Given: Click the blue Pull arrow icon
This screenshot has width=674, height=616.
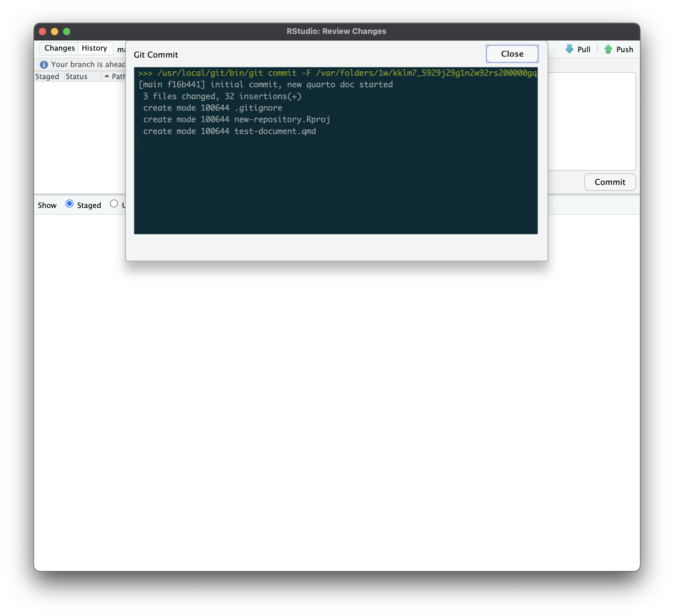Looking at the screenshot, I should click(569, 49).
